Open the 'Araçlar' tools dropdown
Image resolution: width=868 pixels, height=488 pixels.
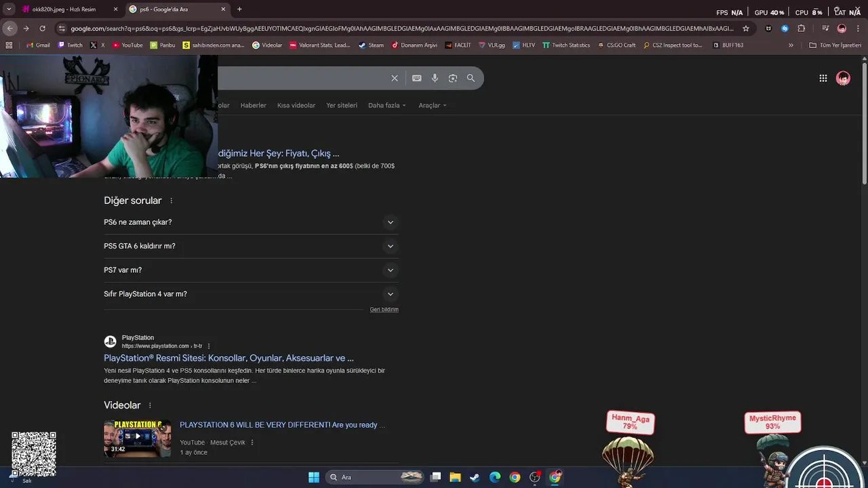pos(433,105)
